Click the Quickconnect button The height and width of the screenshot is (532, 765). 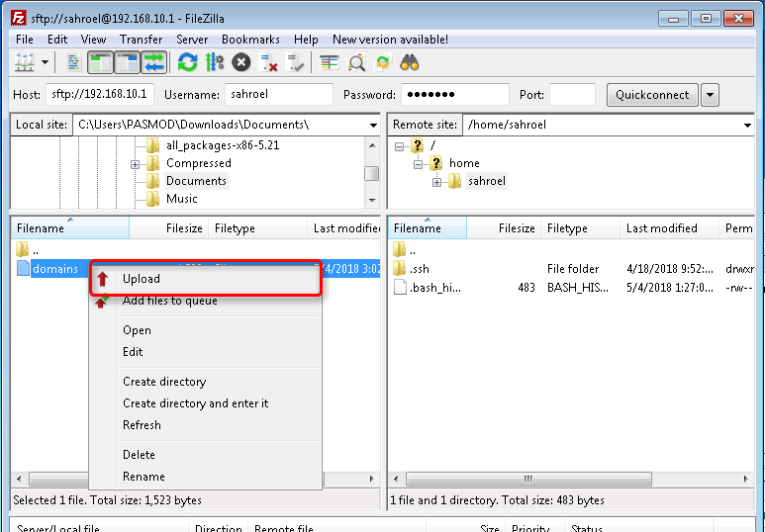[652, 95]
